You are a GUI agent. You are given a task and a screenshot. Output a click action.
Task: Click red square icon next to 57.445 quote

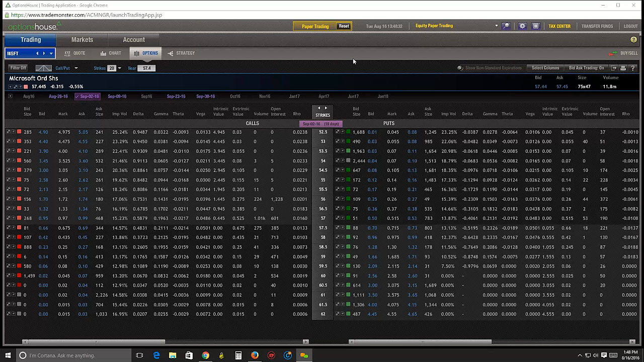pos(26,87)
